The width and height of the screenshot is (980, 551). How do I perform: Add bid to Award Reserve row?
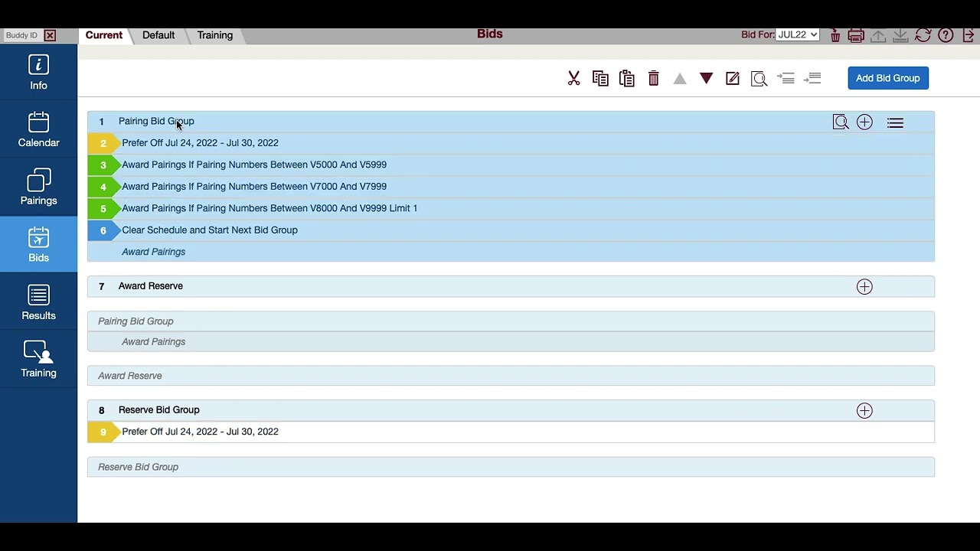tap(864, 286)
